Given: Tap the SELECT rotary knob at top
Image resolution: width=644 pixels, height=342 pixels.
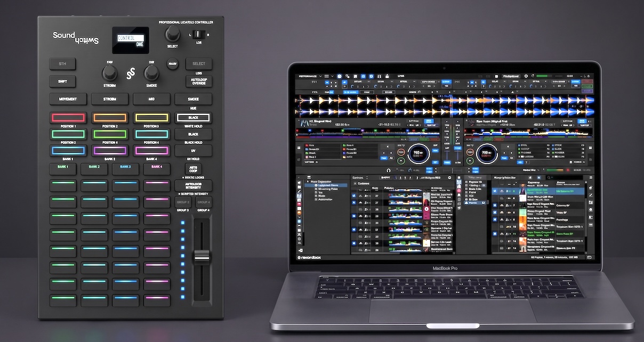Looking at the screenshot, I should tap(172, 34).
